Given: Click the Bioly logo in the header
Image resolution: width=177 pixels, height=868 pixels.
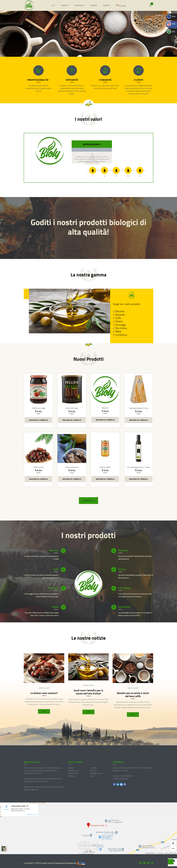Looking at the screenshot, I should (x=29, y=5).
